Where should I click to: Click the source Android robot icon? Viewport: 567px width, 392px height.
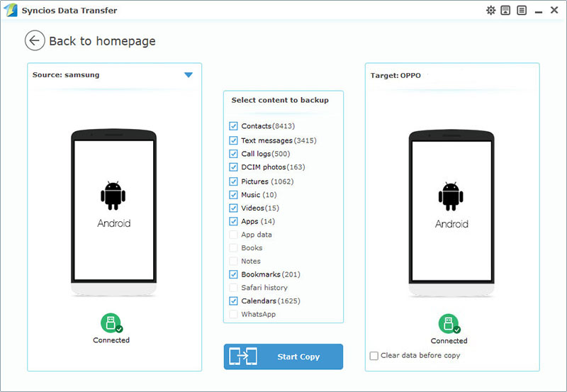(113, 196)
